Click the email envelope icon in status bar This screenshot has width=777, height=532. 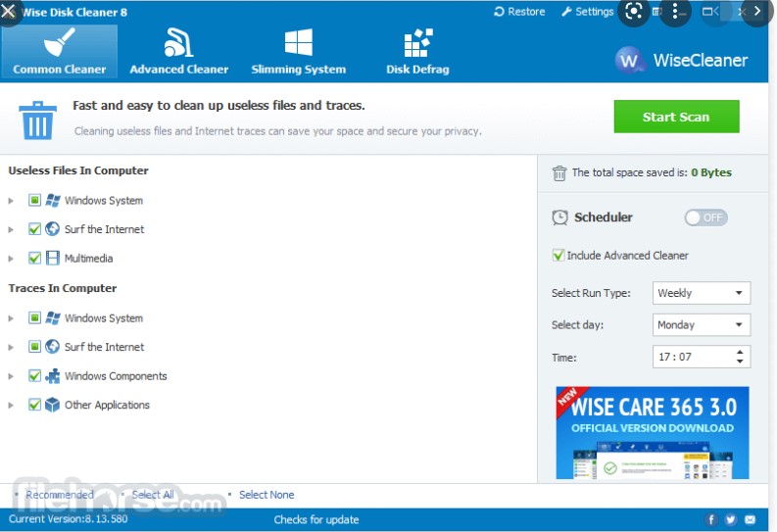tap(750, 519)
